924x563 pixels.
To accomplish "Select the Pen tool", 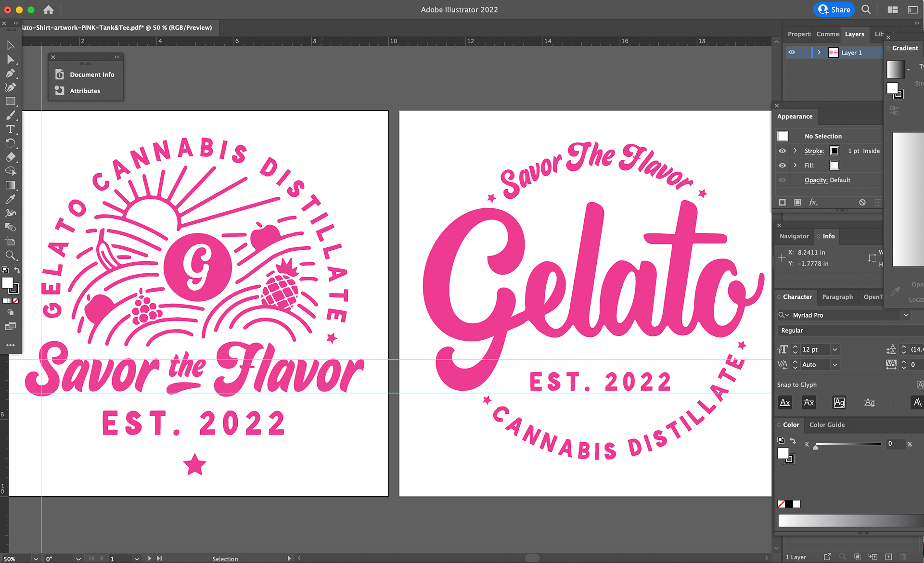I will point(11,73).
